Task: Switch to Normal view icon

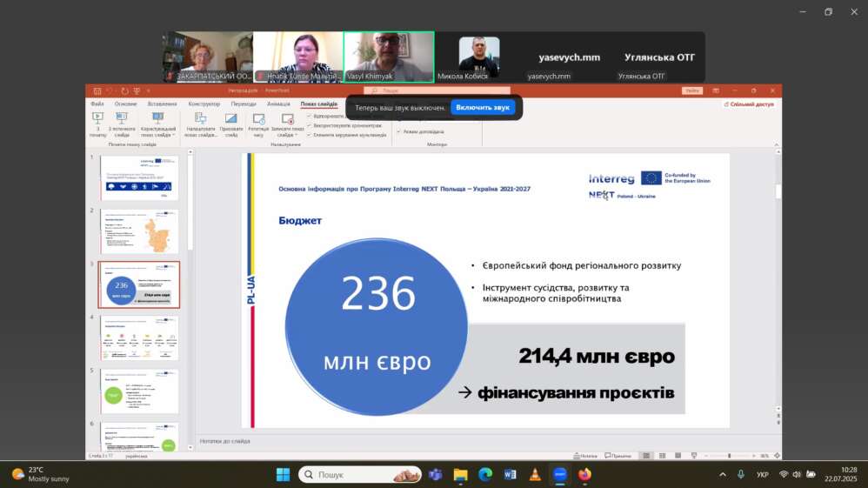Action: 646,456
